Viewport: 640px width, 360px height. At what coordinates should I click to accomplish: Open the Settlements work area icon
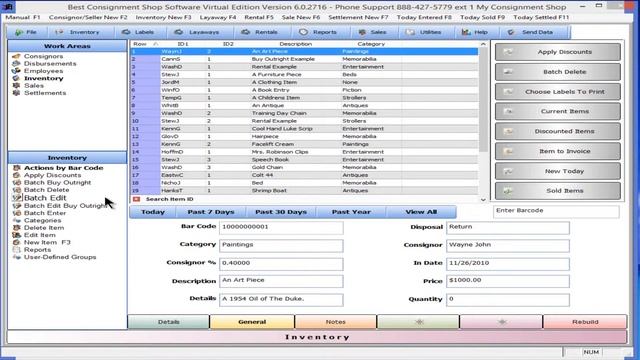(16, 93)
